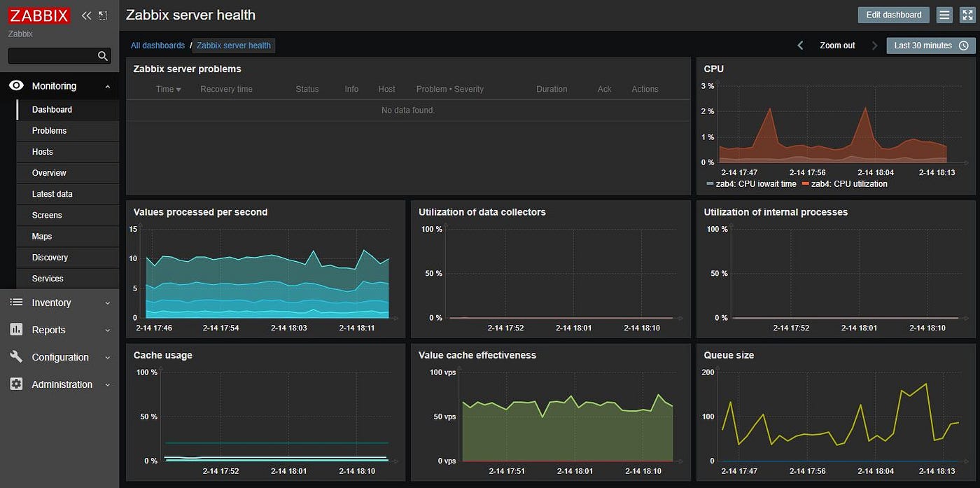The width and height of the screenshot is (980, 488).
Task: Expand the Reports menu chevron
Action: pos(107,330)
